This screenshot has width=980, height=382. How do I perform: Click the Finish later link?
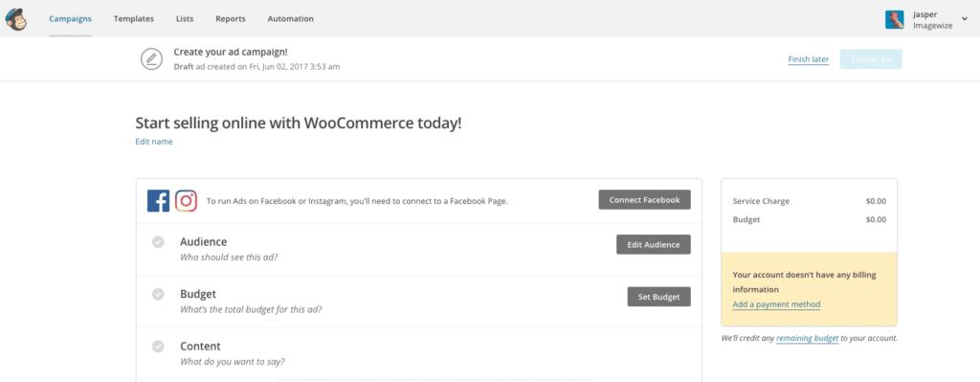[808, 59]
